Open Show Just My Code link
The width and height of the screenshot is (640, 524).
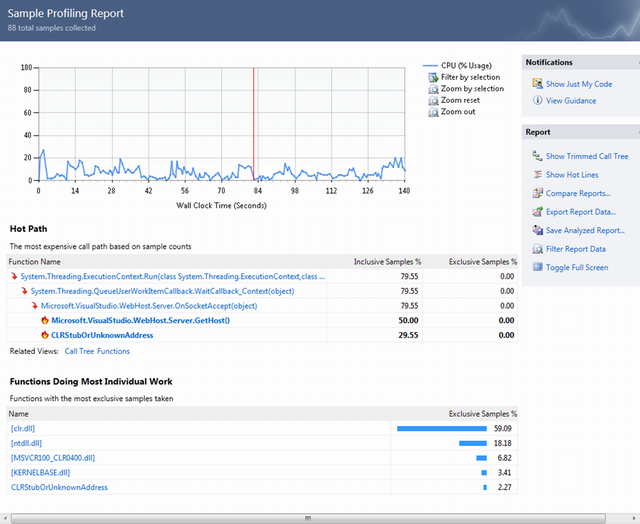coord(579,84)
